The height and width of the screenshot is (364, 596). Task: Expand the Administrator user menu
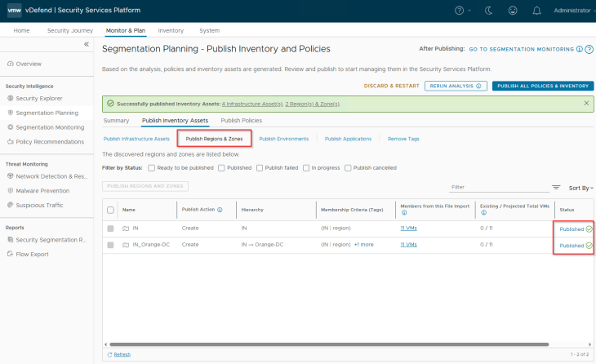pos(572,11)
